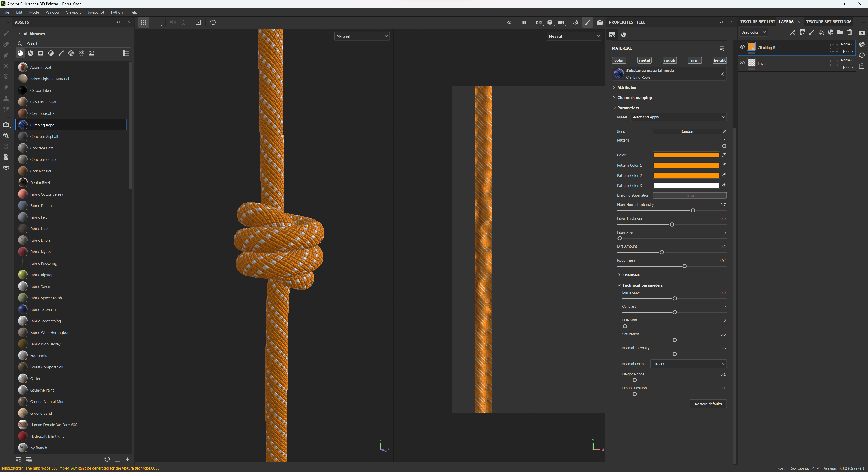Click the pause rendering icon
This screenshot has height=472, width=868.
[x=524, y=22]
